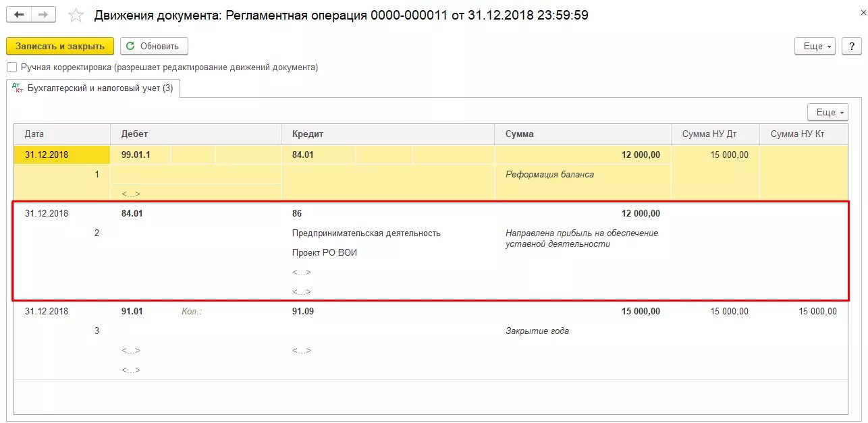Add document to favorites with star icon

point(76,15)
